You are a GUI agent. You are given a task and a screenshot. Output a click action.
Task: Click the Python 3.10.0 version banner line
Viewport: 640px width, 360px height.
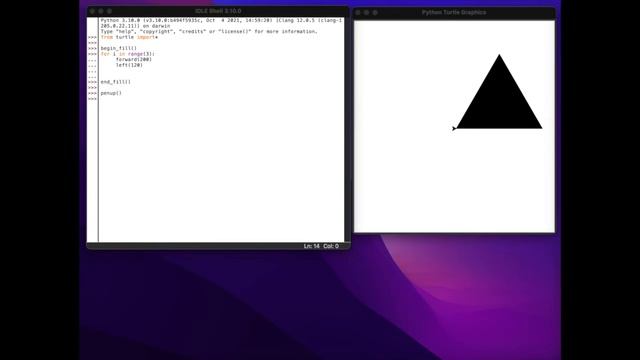(221, 20)
